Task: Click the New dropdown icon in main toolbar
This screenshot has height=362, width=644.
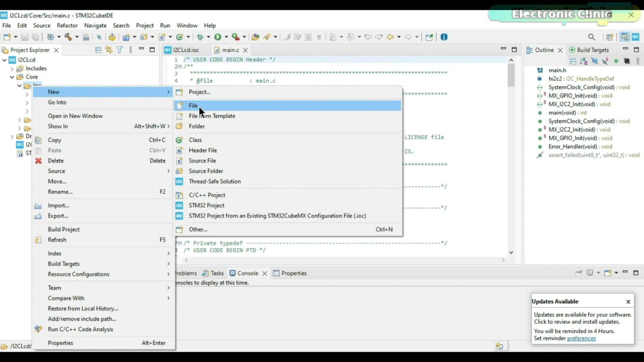Action: pyautogui.click(x=7, y=37)
